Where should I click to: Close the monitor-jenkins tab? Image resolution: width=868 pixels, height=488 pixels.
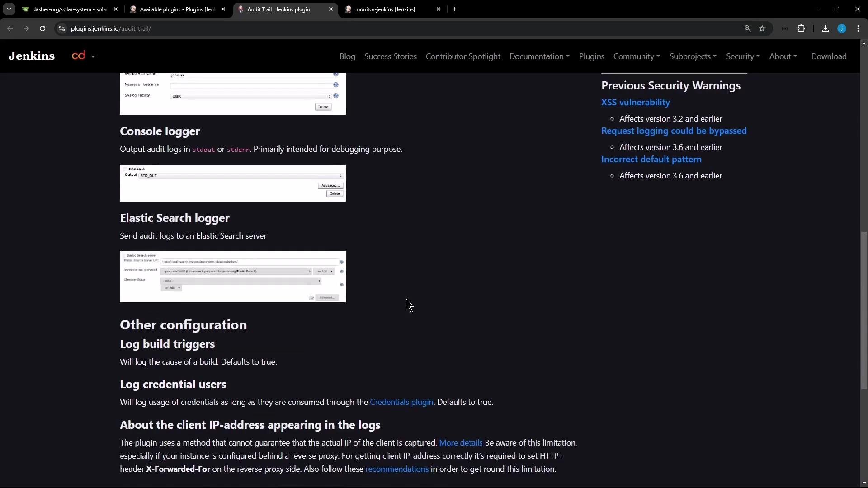point(439,9)
